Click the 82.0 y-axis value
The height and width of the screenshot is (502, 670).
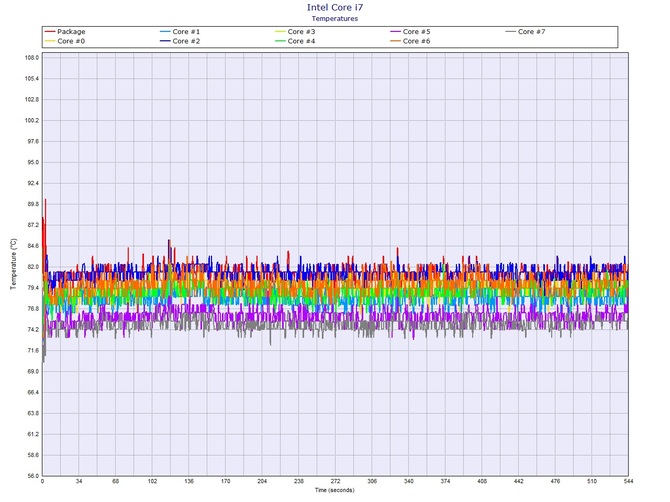pos(33,267)
